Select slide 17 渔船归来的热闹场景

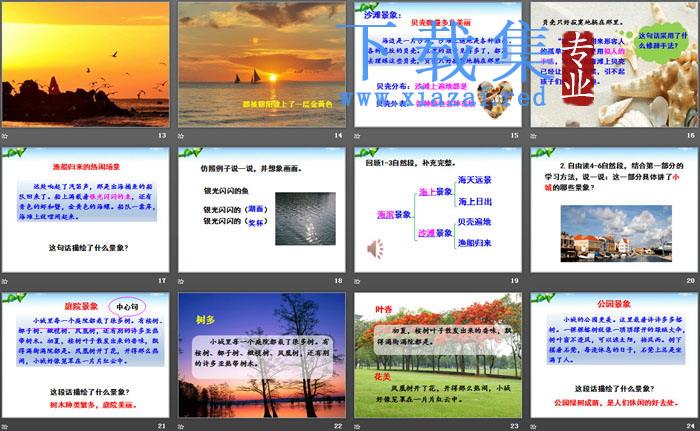(85, 210)
